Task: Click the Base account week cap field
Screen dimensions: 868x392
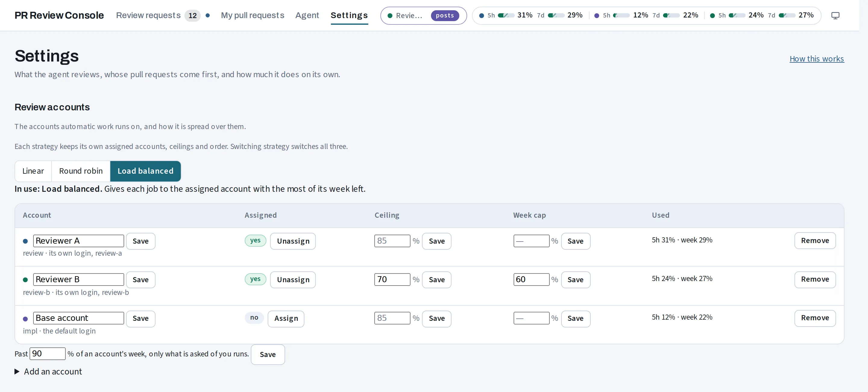Action: (531, 318)
